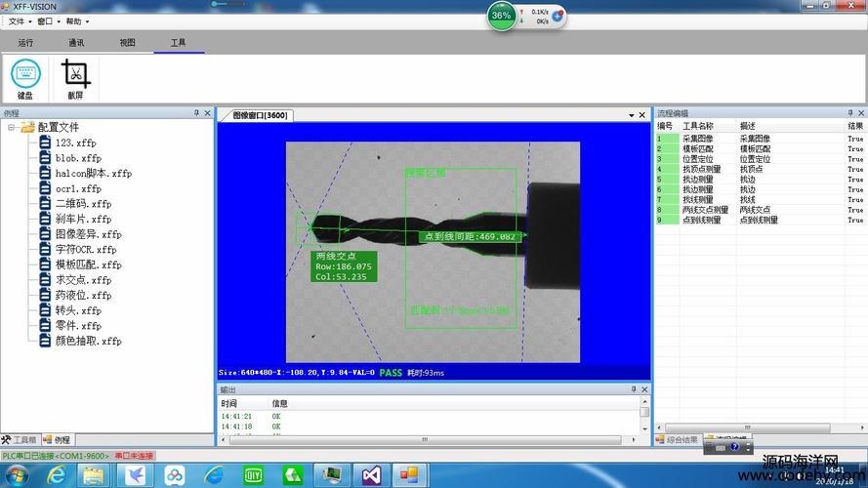Select row 4 找顶点测量 in flow list
The height and width of the screenshot is (488, 868).
click(760, 169)
